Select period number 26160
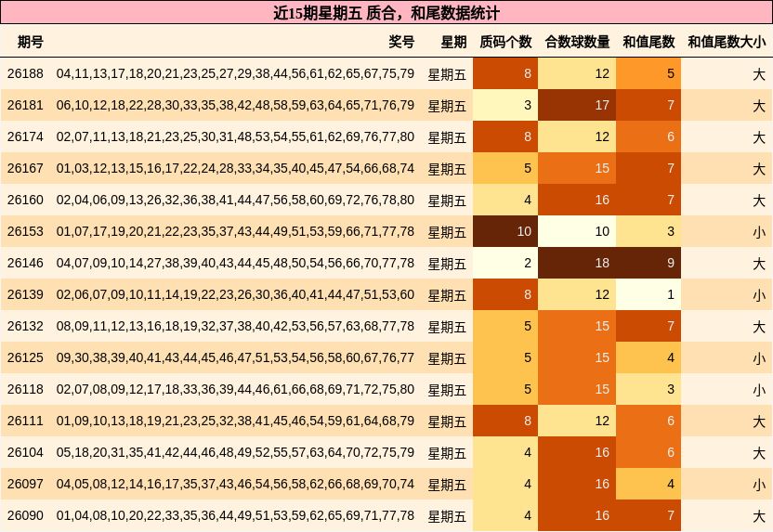773x532 pixels. (25, 200)
